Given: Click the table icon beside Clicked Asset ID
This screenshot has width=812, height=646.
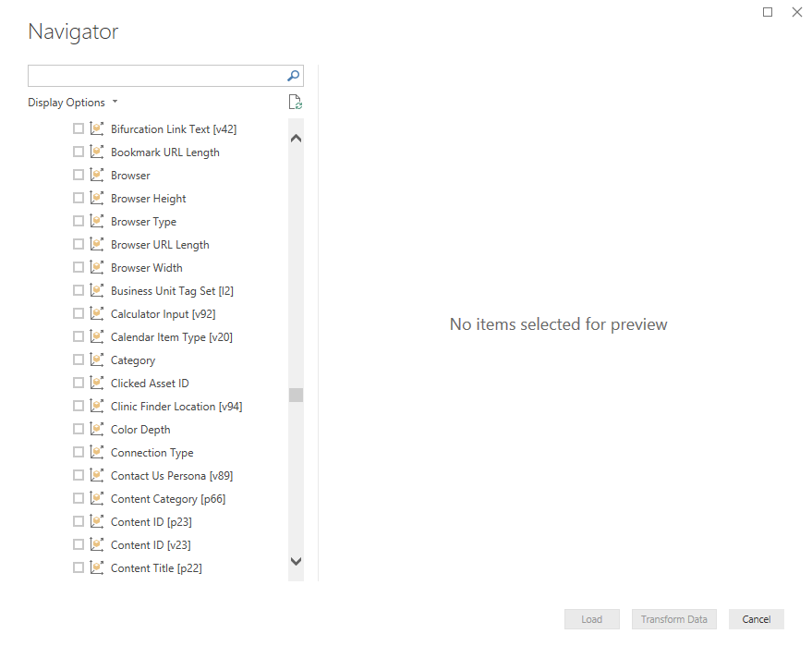Looking at the screenshot, I should click(x=97, y=383).
